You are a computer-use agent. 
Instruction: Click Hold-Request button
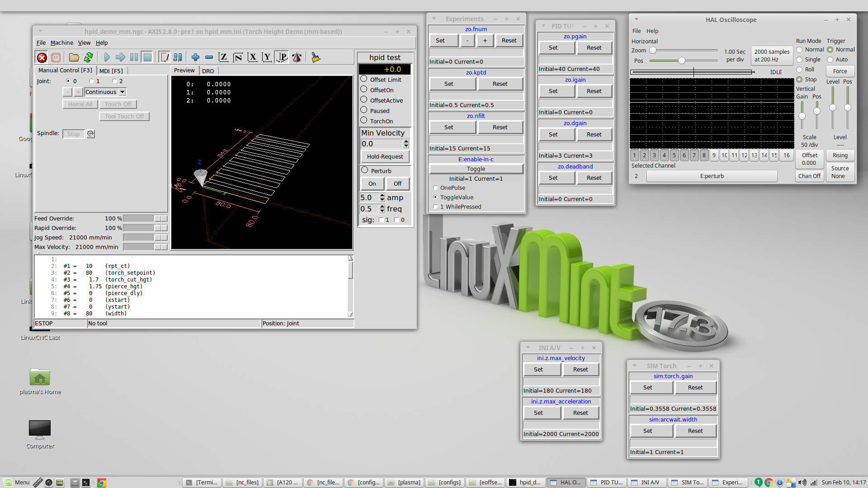click(x=385, y=157)
